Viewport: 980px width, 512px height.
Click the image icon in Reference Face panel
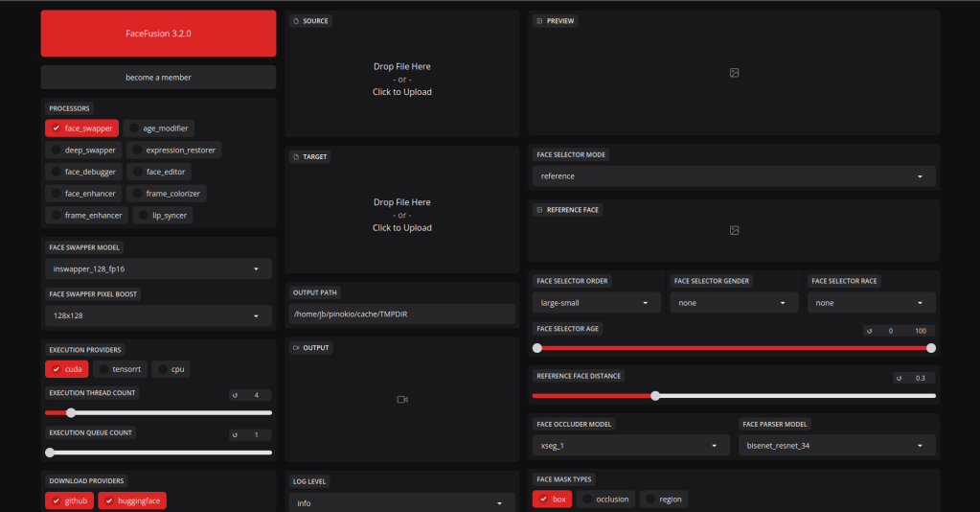click(x=734, y=230)
